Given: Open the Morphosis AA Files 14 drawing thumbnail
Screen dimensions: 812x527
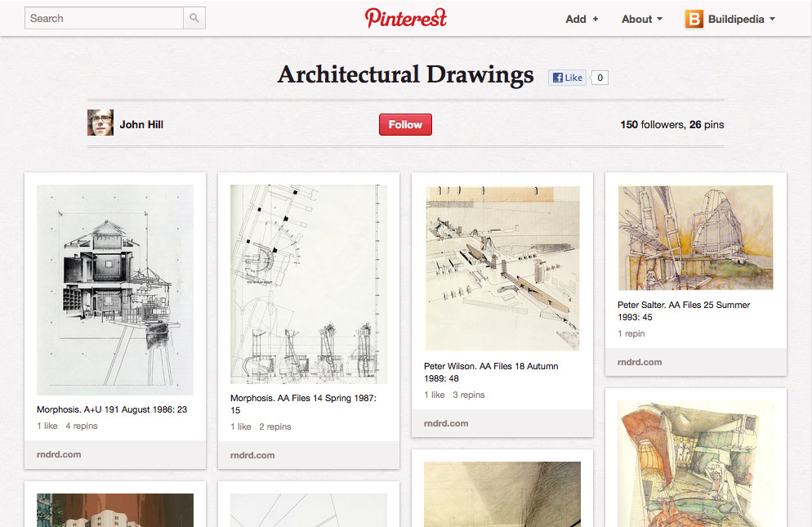Looking at the screenshot, I should coord(309,284).
